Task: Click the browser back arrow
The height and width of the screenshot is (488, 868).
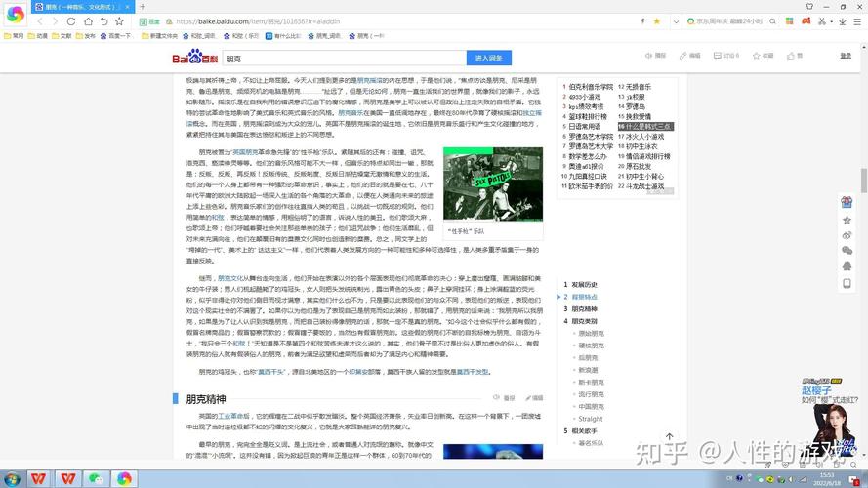Action: [x=40, y=21]
